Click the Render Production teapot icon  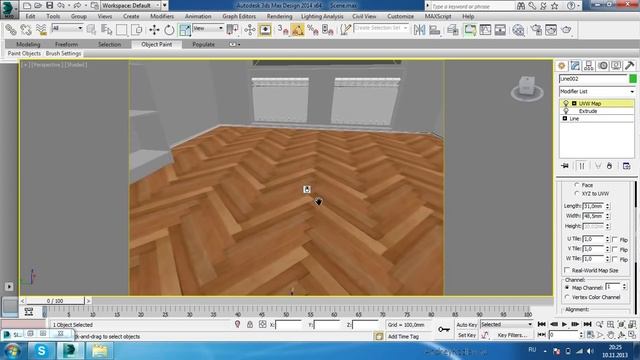pyautogui.click(x=566, y=30)
